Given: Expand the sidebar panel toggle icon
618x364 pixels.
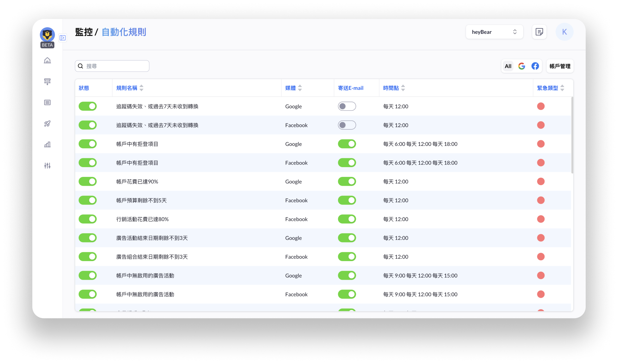Looking at the screenshot, I should 63,38.
